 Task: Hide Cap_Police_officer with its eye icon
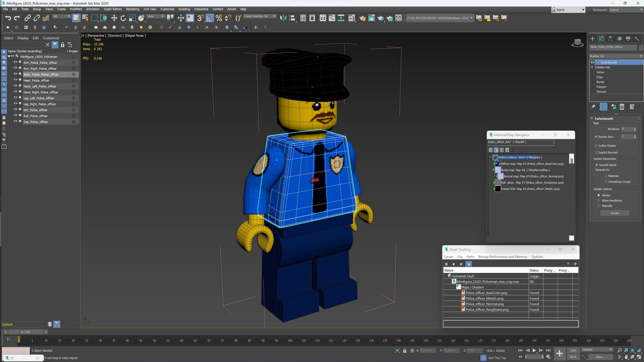pos(15,122)
